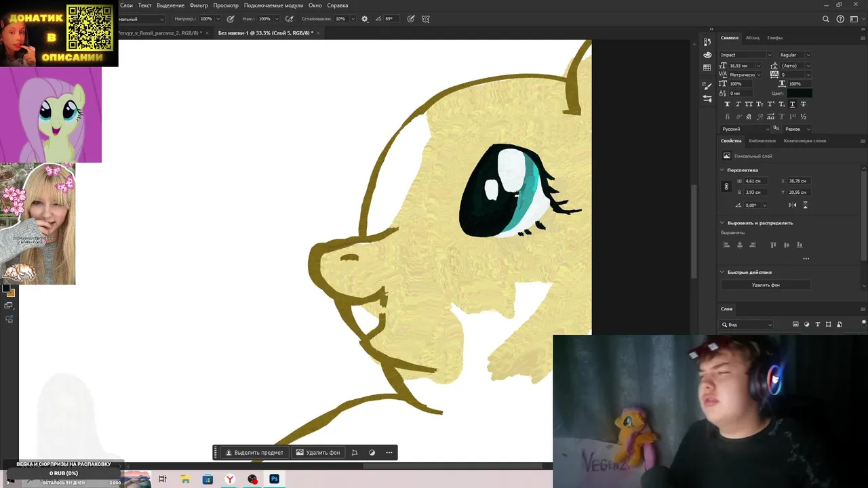Image resolution: width=868 pixels, height=488 pixels.
Task: Enable fractions ½ OpenType icon
Action: (x=804, y=117)
